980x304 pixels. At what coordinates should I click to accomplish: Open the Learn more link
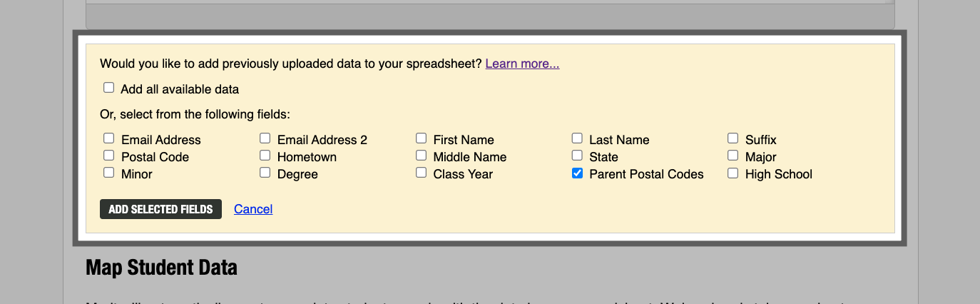pyautogui.click(x=522, y=64)
